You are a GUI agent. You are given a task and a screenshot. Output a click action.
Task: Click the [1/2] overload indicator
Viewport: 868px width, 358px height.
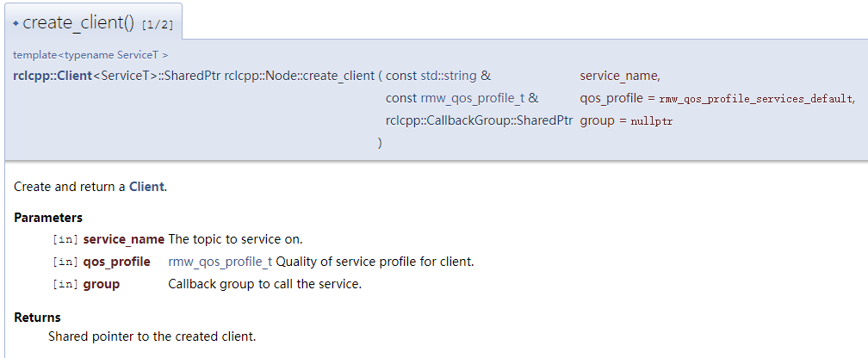(158, 25)
